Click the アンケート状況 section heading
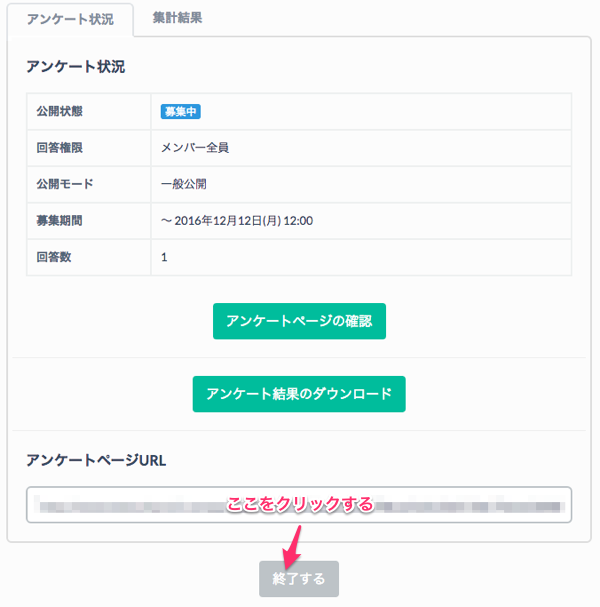The height and width of the screenshot is (607, 600). (75, 67)
